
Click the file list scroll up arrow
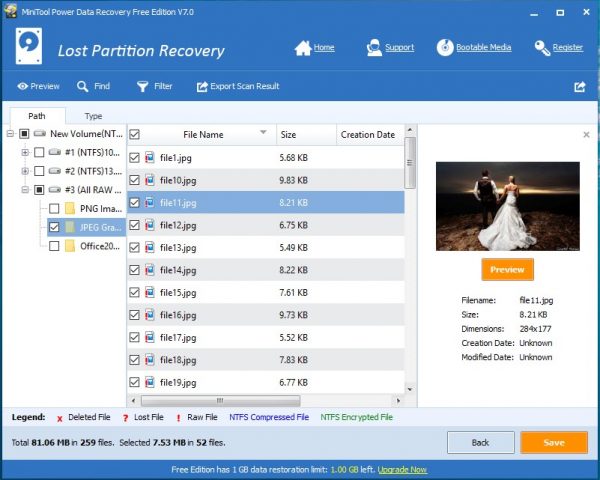[x=410, y=130]
